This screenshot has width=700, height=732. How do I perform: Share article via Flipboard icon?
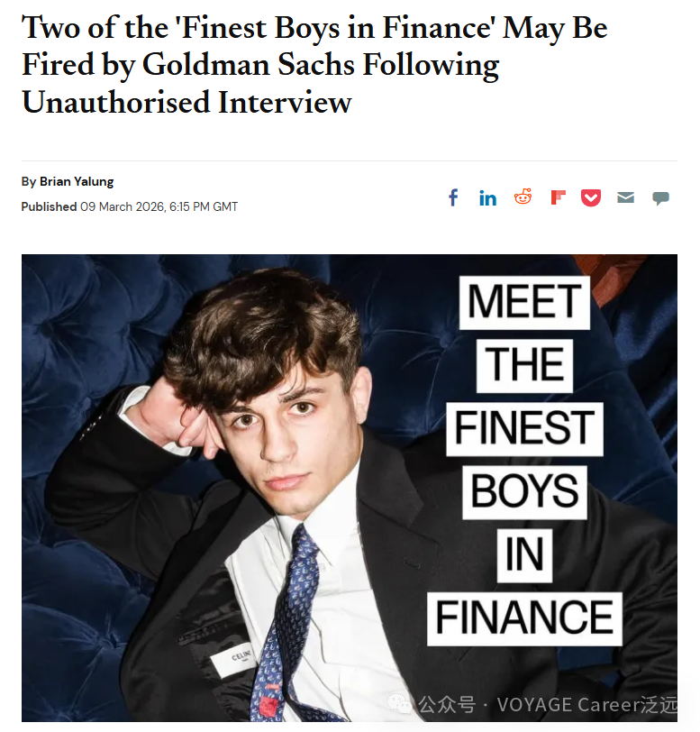coord(558,197)
